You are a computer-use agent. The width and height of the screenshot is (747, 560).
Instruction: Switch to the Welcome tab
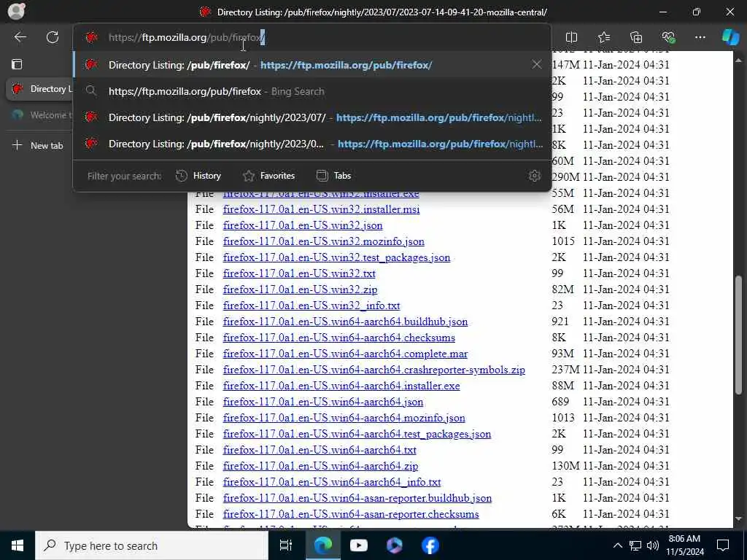(x=41, y=114)
